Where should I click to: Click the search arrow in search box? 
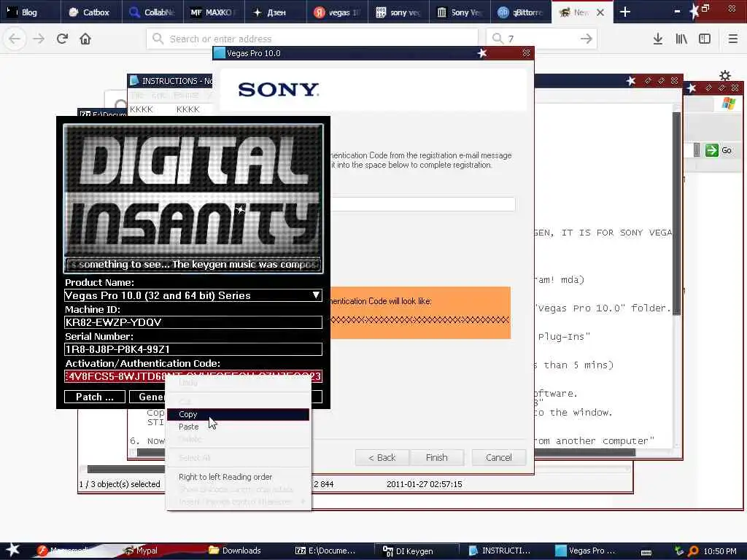pyautogui.click(x=587, y=39)
